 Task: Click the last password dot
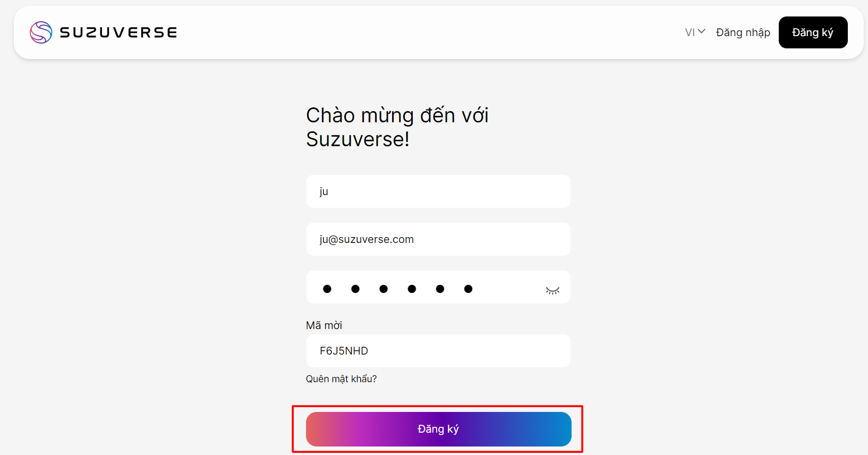pyautogui.click(x=468, y=289)
